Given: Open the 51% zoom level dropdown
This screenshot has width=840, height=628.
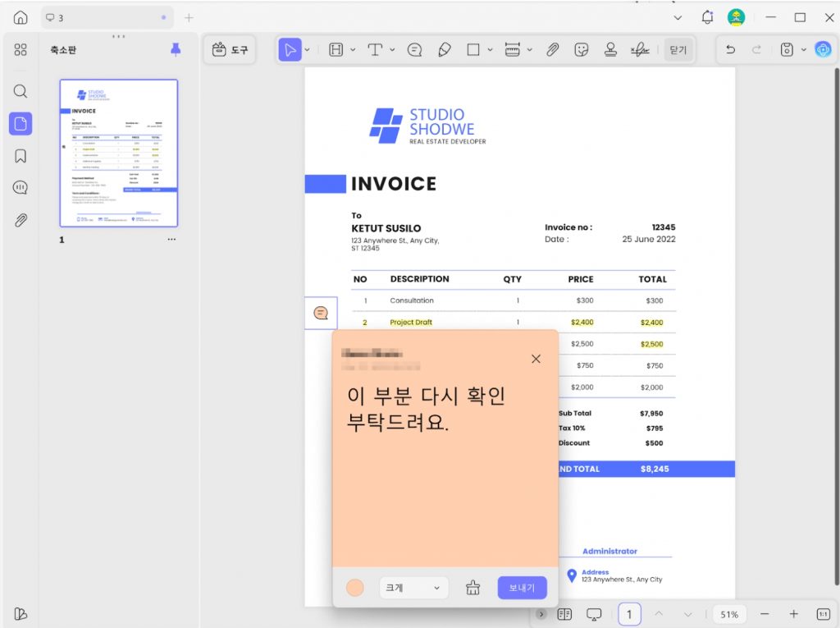Looking at the screenshot, I should pos(729,615).
